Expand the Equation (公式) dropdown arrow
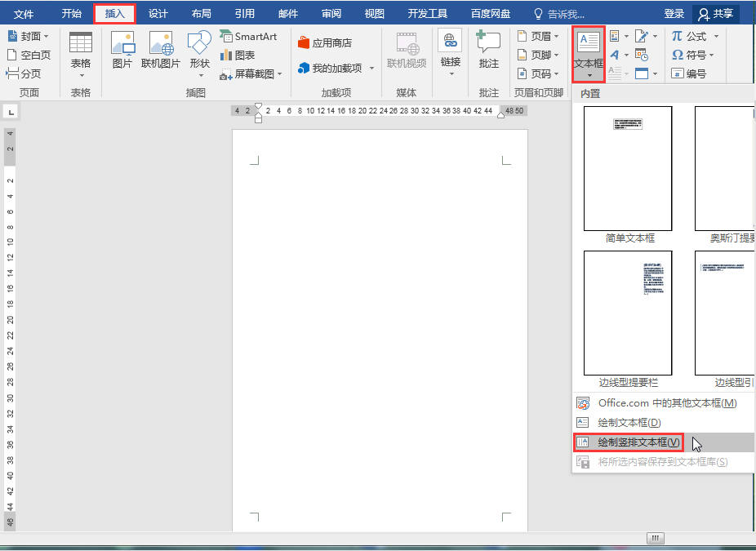The width and height of the screenshot is (756, 551). [x=716, y=37]
